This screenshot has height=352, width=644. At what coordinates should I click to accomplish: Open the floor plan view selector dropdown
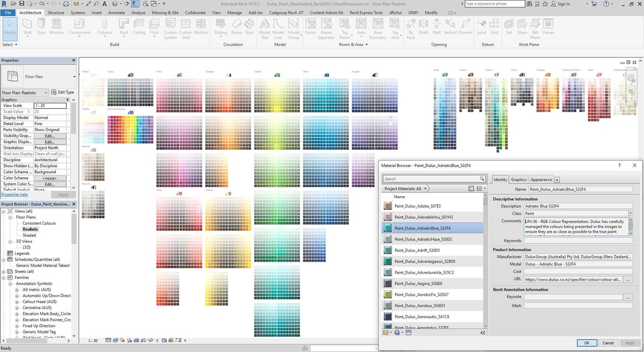45,93
